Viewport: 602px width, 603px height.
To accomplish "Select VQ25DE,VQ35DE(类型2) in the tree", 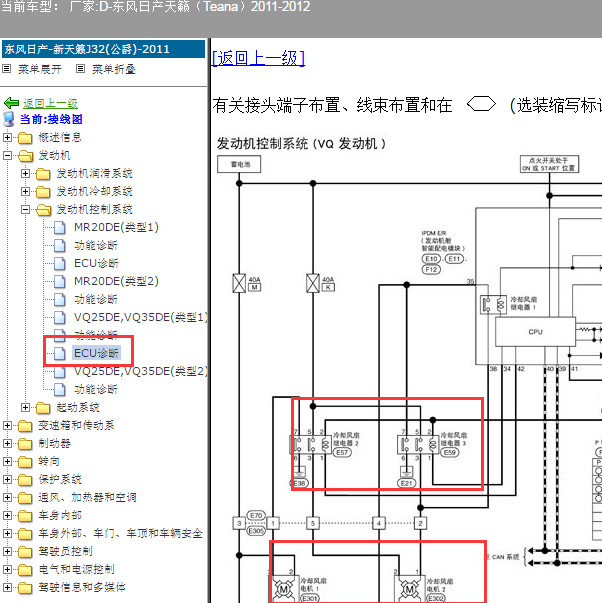I will tap(141, 371).
